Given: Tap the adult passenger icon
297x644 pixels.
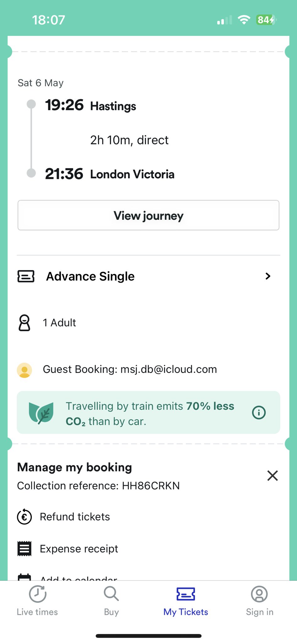Looking at the screenshot, I should pos(24,323).
